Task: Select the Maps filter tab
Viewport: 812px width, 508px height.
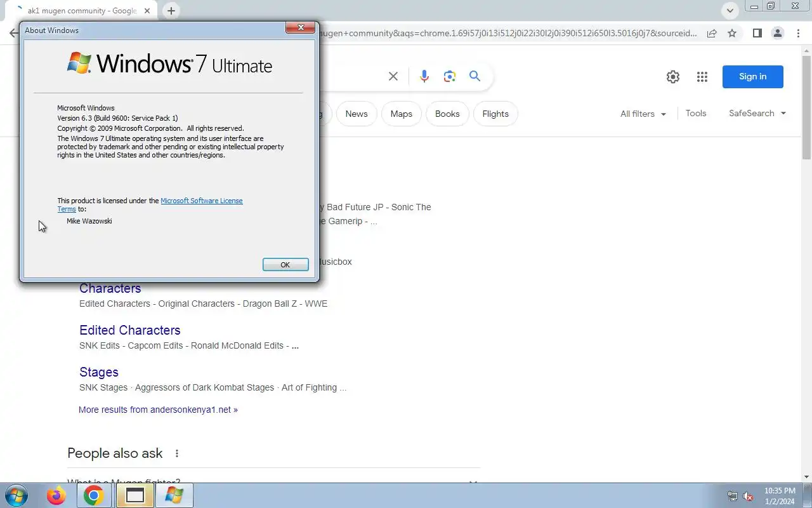Action: (402, 114)
